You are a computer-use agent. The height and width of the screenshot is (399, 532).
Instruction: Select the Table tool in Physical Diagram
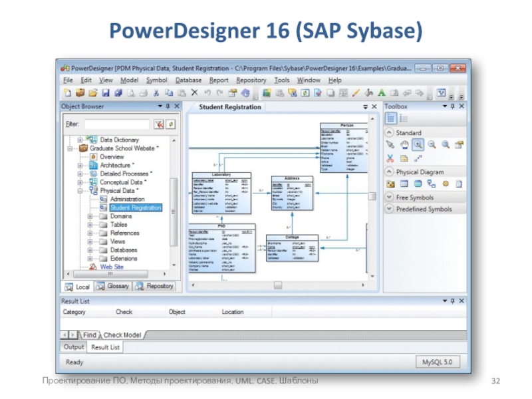404,184
